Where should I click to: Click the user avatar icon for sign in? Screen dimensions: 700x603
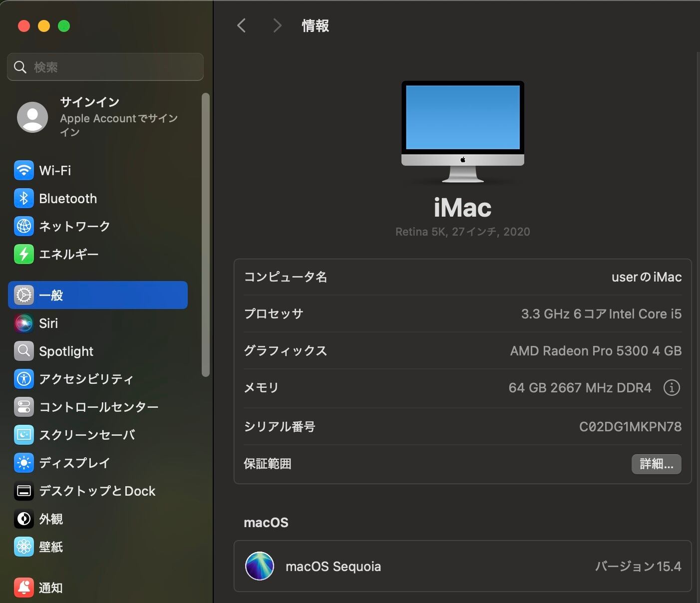[x=32, y=117]
